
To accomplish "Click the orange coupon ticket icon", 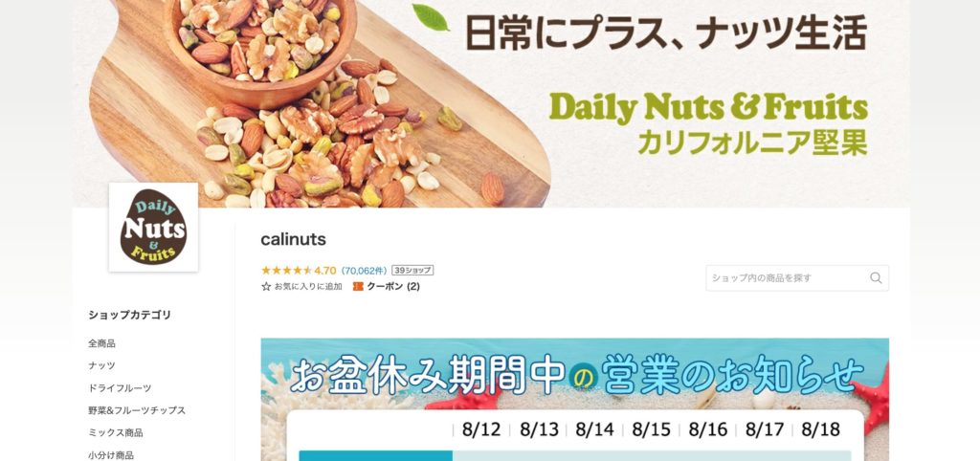I will click(358, 287).
